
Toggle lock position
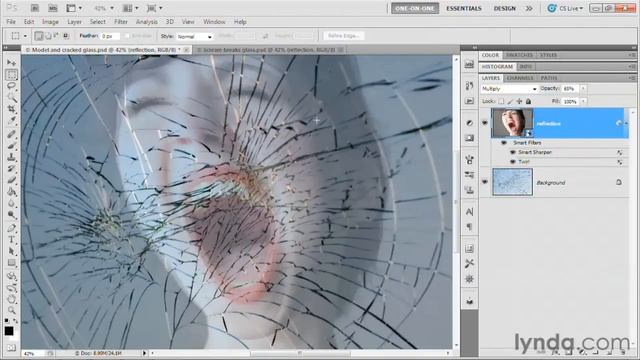coord(519,101)
